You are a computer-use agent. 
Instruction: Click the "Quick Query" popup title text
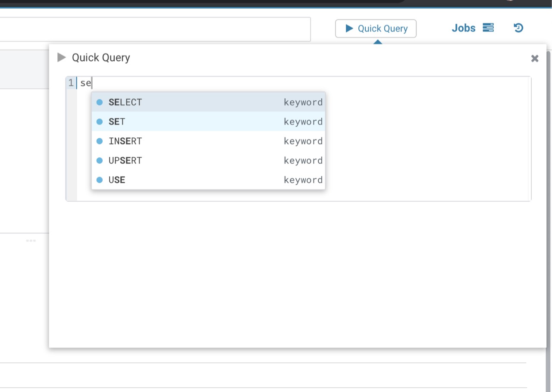point(101,58)
